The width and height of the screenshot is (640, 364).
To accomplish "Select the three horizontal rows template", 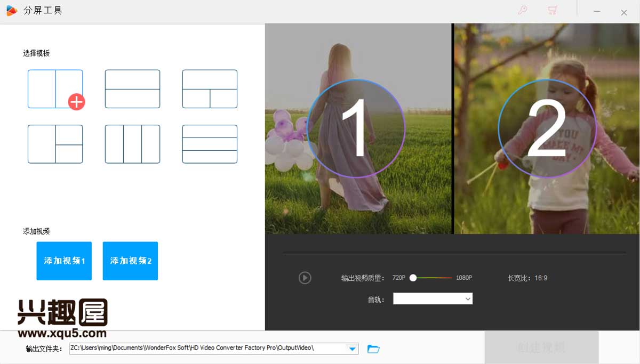I will click(210, 144).
